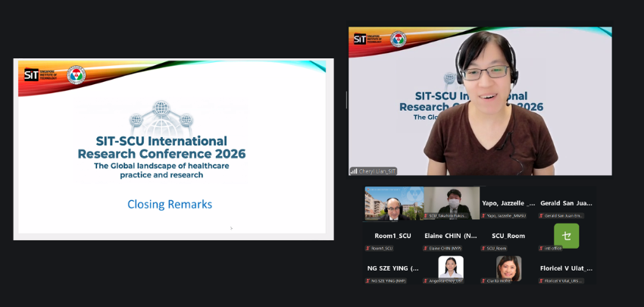
Task: Click muted mic icon beside Yapo, Jazzelle label
Action: (484, 216)
